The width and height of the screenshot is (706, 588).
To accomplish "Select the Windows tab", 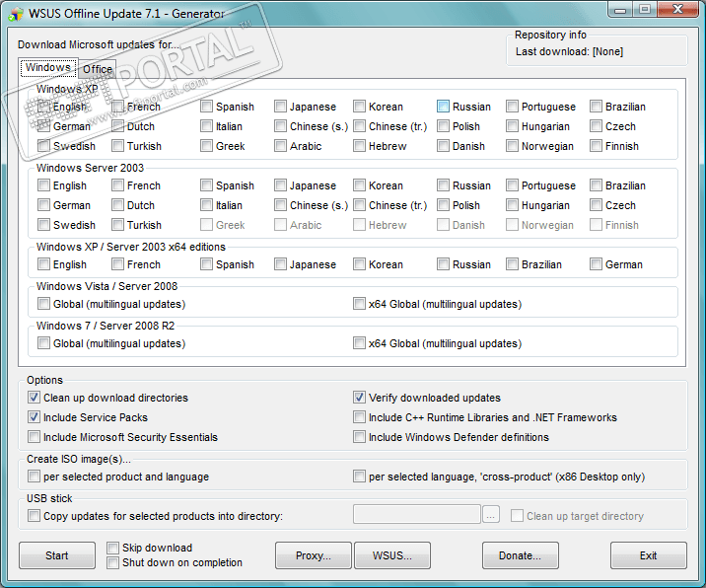I will coord(48,68).
